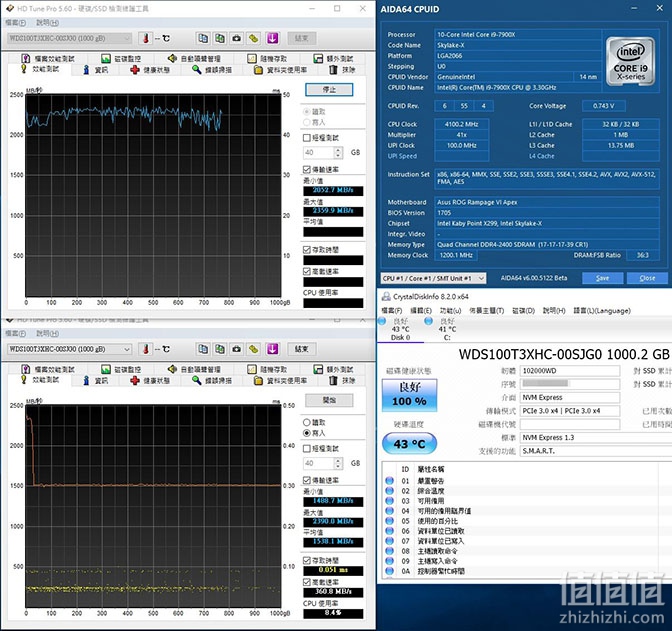The width and height of the screenshot is (672, 631).
Task: Click 結束 Exit button in lower HD Tune
Action: point(302,349)
